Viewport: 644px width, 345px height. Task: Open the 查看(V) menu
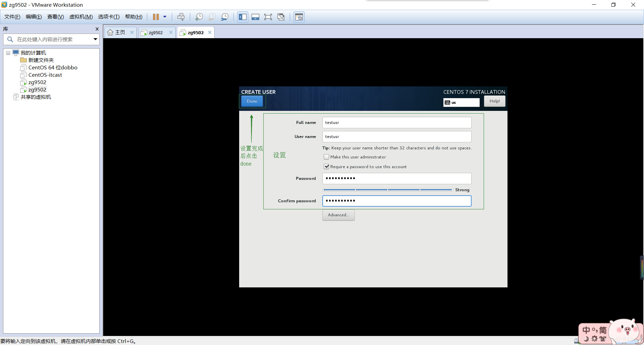coord(55,17)
